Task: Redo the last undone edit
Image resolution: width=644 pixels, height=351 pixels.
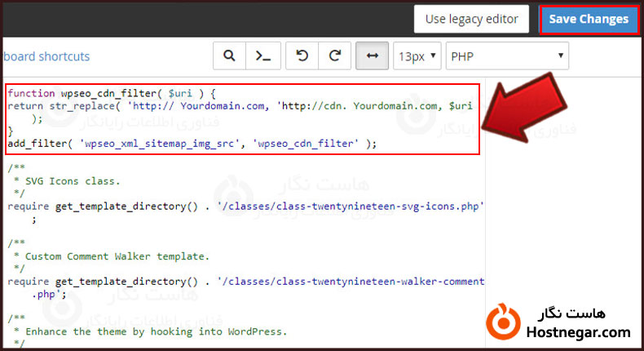Action: tap(334, 56)
